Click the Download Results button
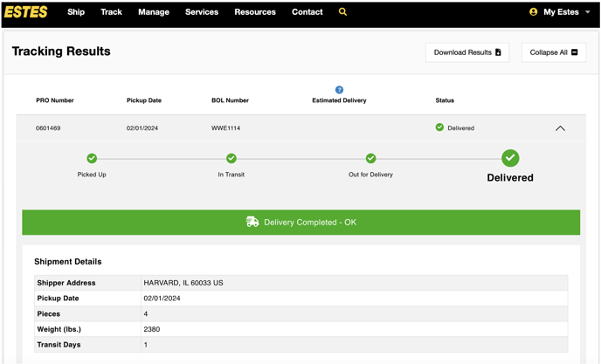The height and width of the screenshot is (364, 601). coord(467,52)
